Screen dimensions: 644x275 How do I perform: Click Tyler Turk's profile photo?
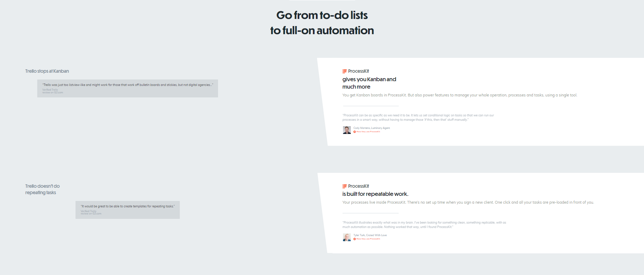(347, 237)
